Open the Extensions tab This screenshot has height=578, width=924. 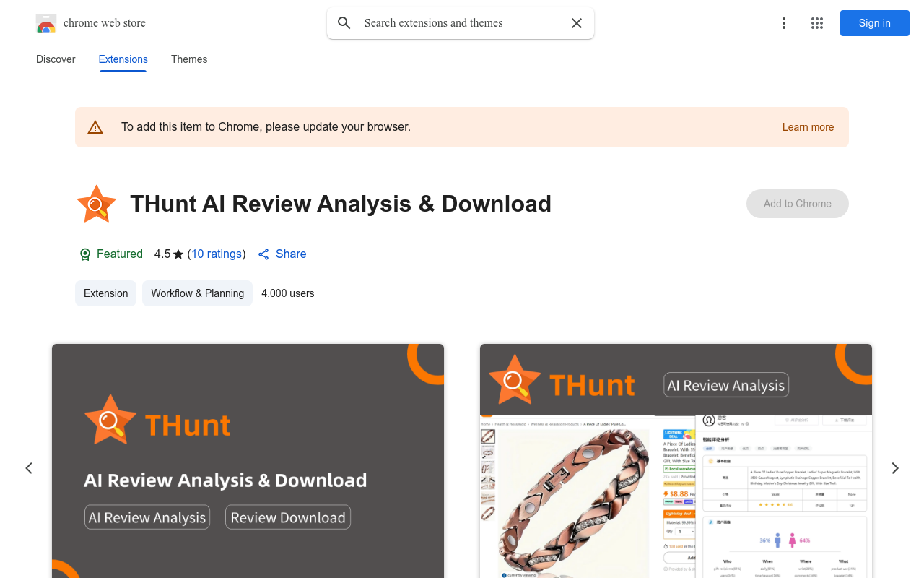123,59
